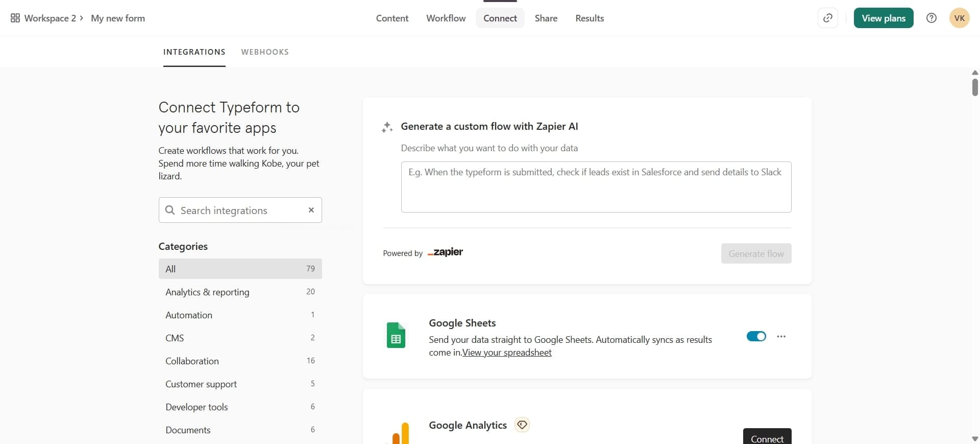This screenshot has height=444, width=980.
Task: Open the workspace grid icon
Action: coord(15,18)
